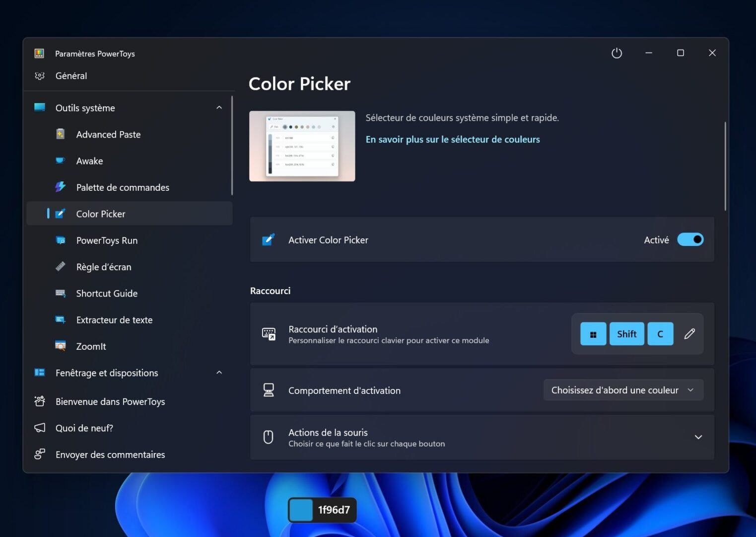Click the main content vertical scrollbar
This screenshot has width=756, height=537.
pos(725,166)
